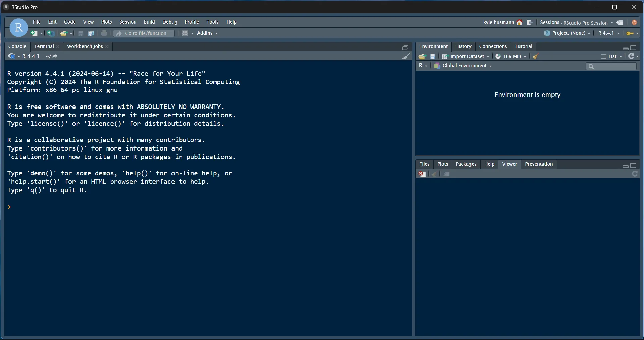Minimize the Environment pane
This screenshot has width=644, height=340.
click(626, 48)
